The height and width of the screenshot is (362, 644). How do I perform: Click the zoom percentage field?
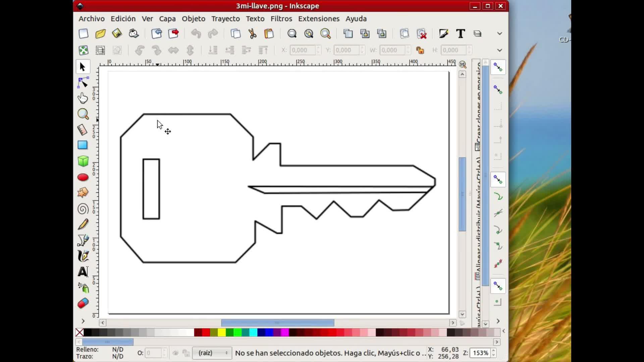pyautogui.click(x=480, y=353)
